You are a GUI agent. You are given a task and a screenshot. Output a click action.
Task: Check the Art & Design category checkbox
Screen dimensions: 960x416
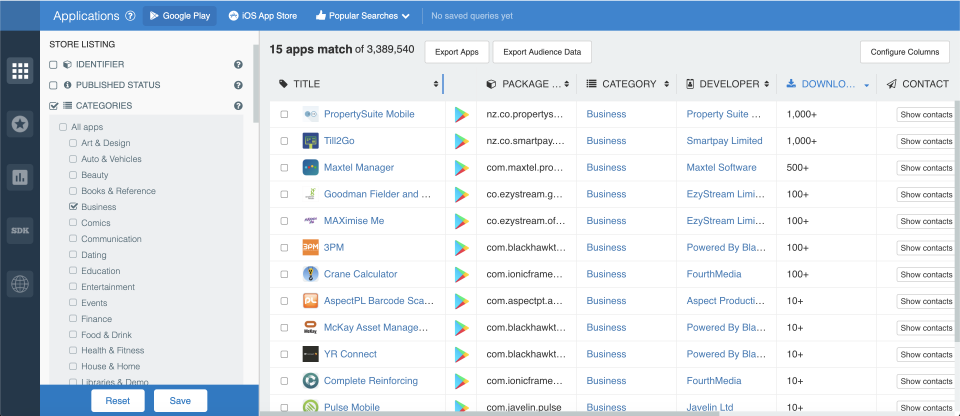tap(73, 143)
